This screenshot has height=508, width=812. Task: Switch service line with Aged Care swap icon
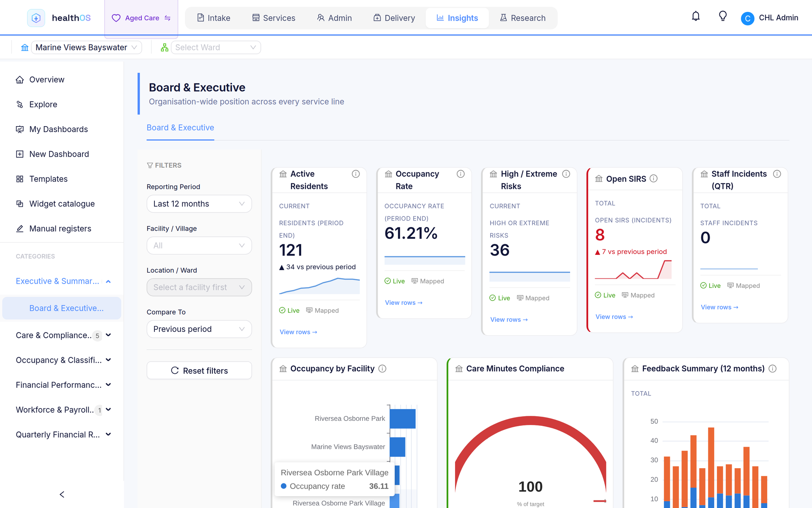pos(167,18)
